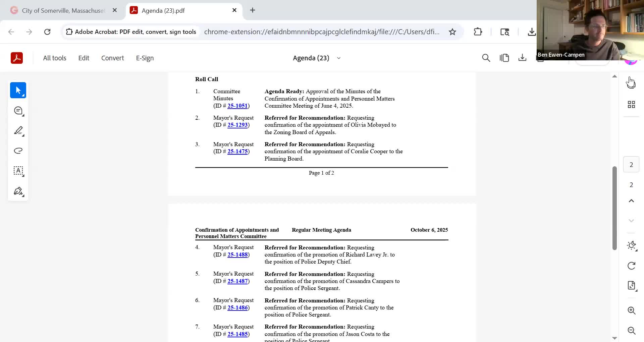Open the browser Extensions puzzle icon
This screenshot has width=644, height=342.
pos(478,32)
